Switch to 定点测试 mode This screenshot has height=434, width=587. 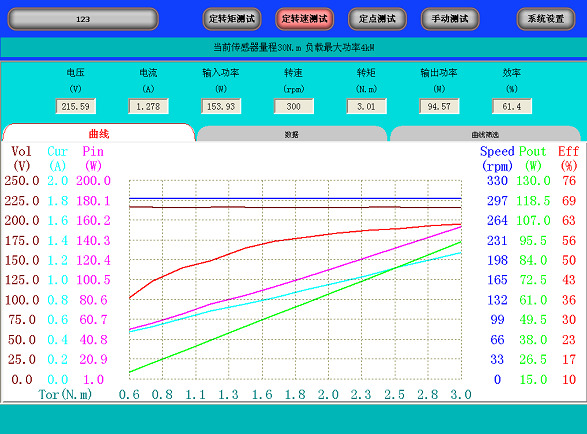click(377, 19)
